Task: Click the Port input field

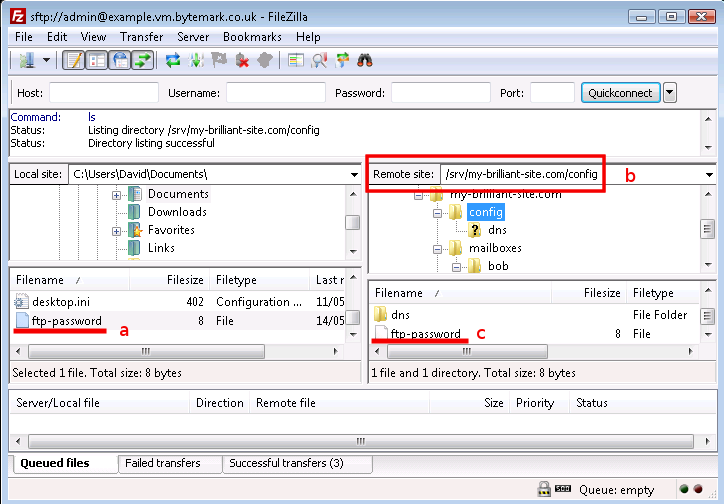Action: (x=552, y=93)
